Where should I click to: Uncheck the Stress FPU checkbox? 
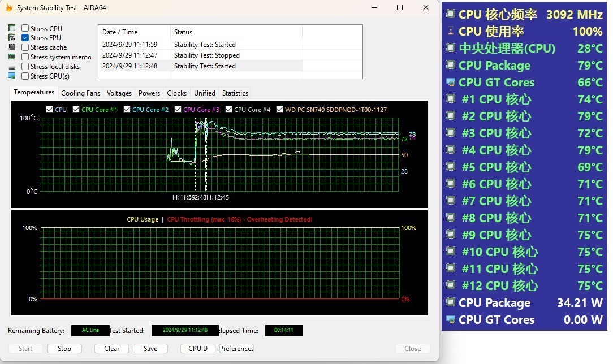coord(25,37)
